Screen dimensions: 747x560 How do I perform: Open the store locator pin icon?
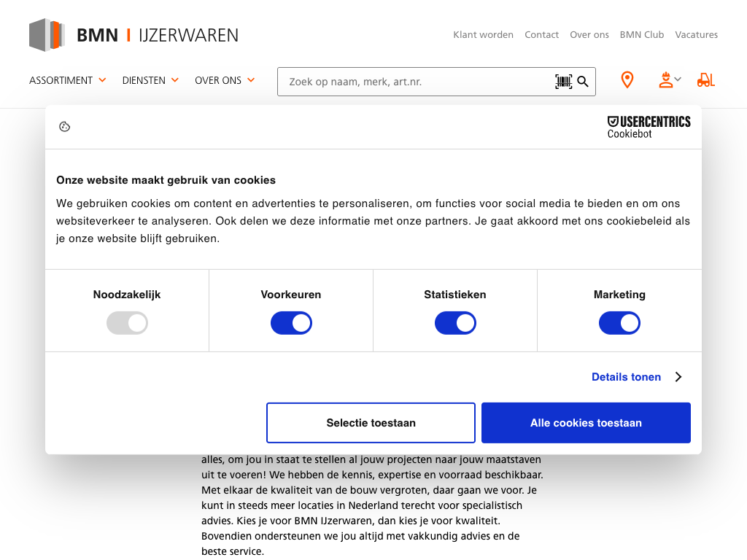(627, 80)
